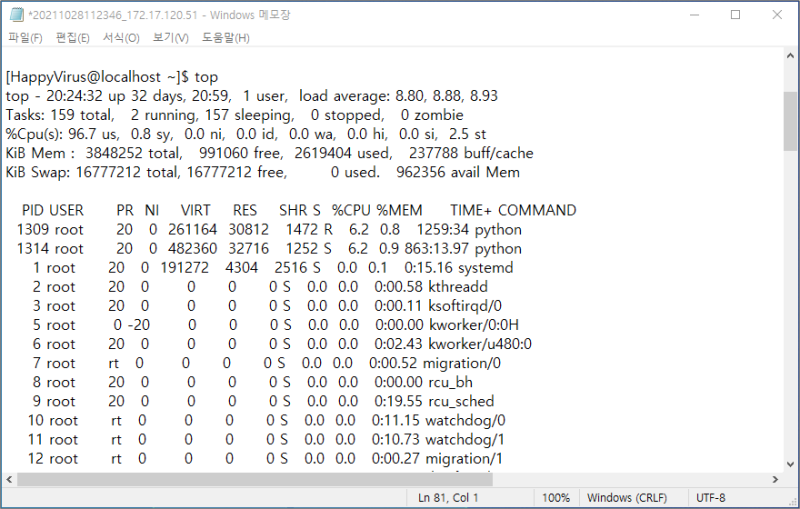The width and height of the screenshot is (800, 509).
Task: Click the '[HappyVirus@localhost ~]$ top' prompt line
Action: click(112, 77)
